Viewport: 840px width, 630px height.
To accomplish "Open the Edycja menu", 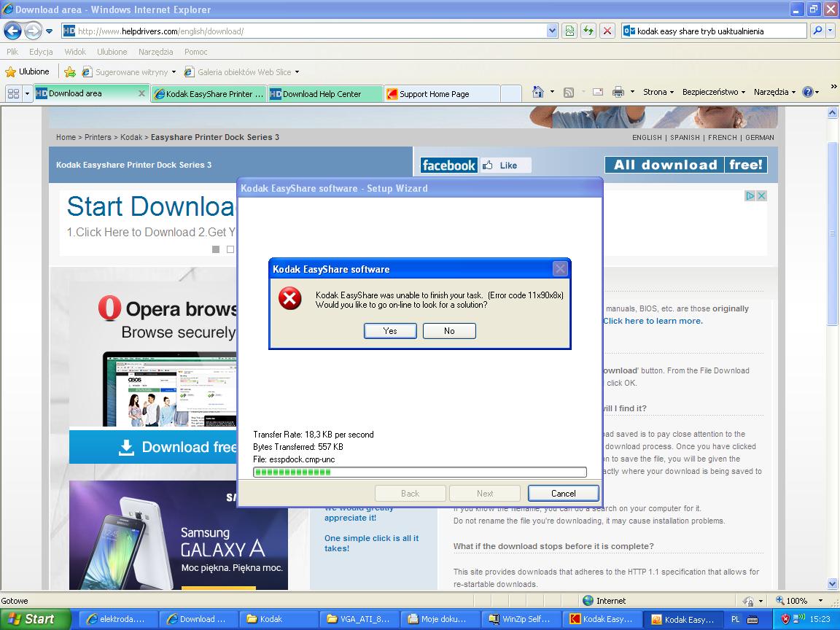I will pyautogui.click(x=41, y=52).
